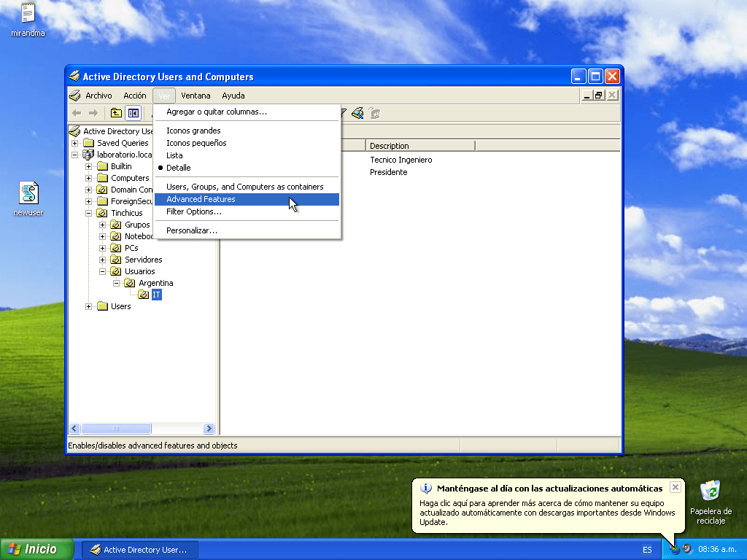Close the automatic updates balloon tip

pyautogui.click(x=675, y=487)
